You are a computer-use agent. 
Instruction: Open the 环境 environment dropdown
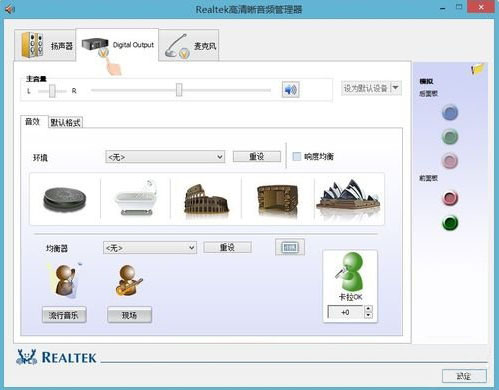pos(165,157)
